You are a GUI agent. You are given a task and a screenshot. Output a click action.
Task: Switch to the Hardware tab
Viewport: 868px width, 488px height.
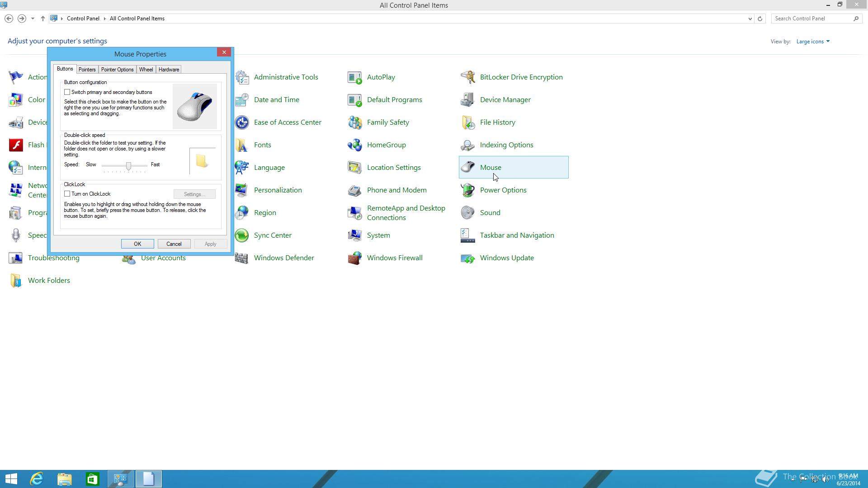pyautogui.click(x=169, y=70)
